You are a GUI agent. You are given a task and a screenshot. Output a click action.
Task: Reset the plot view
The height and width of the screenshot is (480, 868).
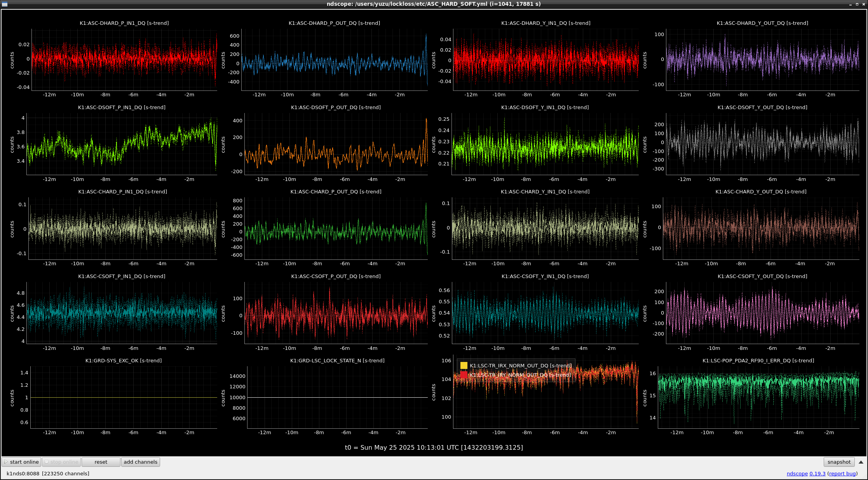pos(101,462)
